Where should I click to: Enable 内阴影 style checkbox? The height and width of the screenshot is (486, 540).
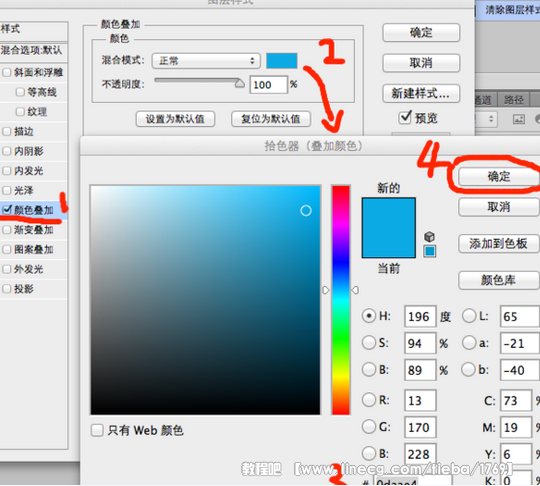tap(7, 151)
